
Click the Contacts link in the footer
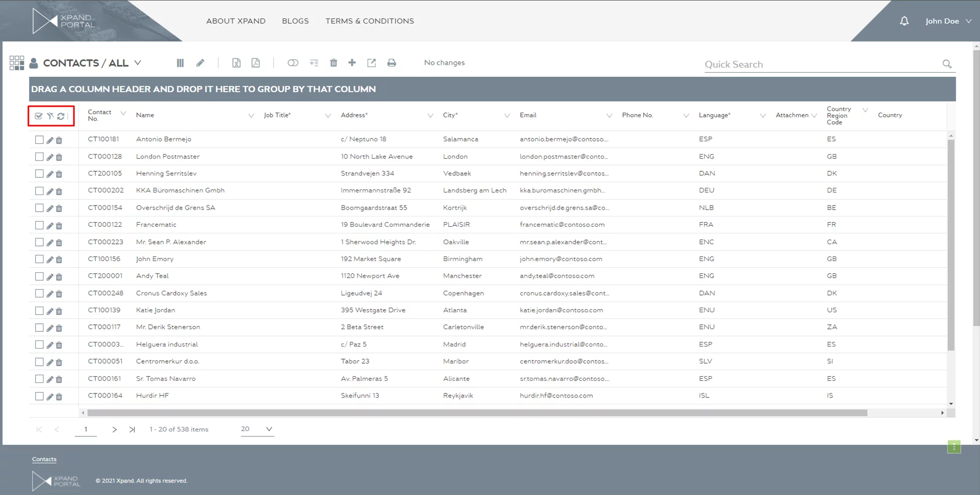click(x=44, y=459)
